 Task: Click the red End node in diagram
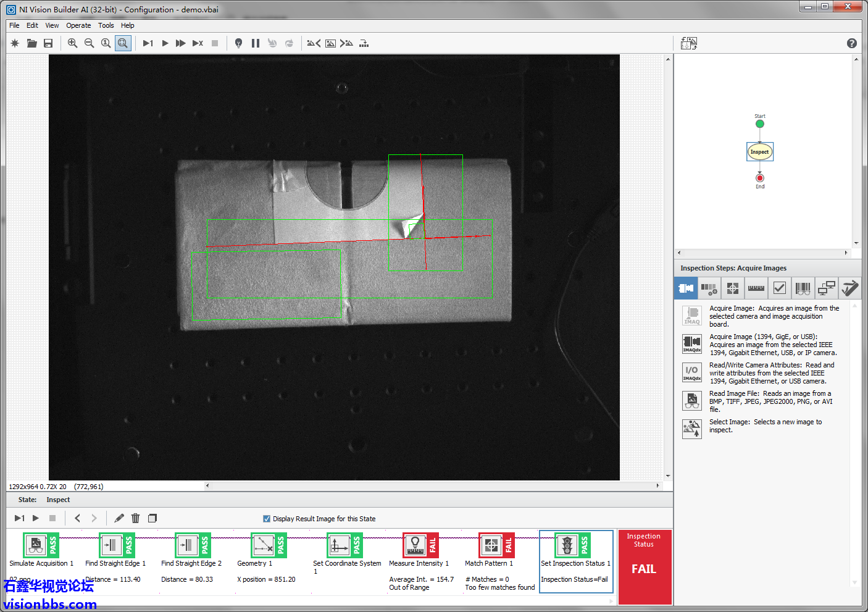point(760,178)
